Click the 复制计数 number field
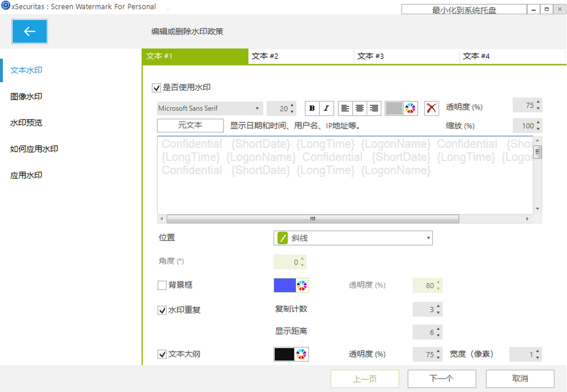567x392 pixels. pos(428,310)
